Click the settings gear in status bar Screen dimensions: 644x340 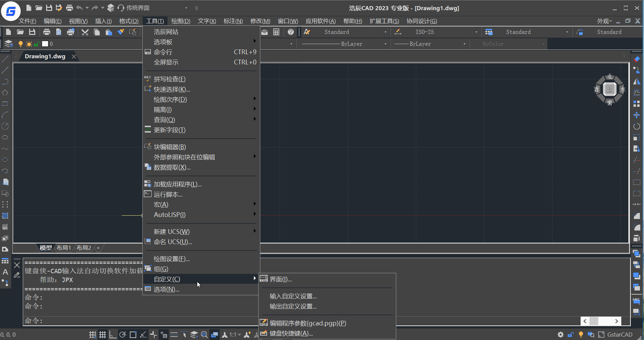(x=561, y=335)
